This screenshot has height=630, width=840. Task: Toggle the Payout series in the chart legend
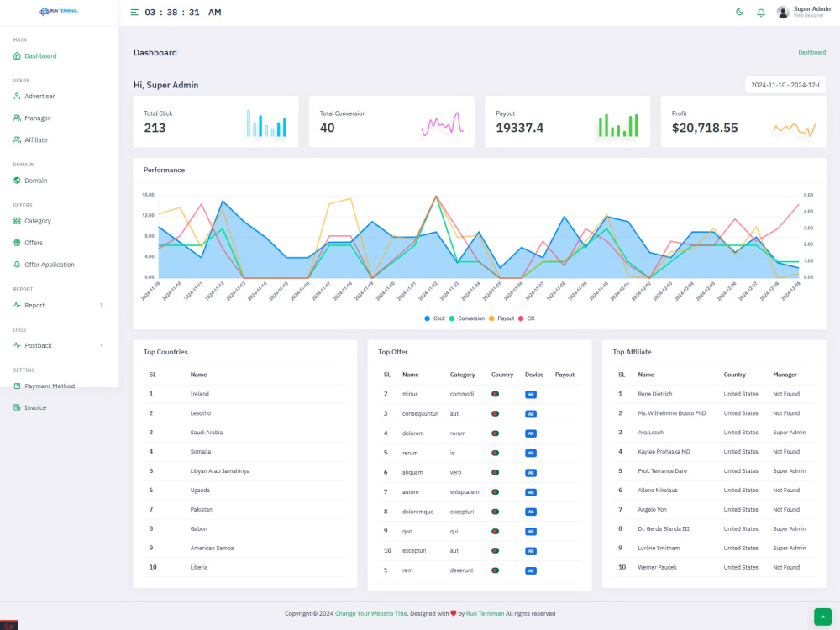501,318
